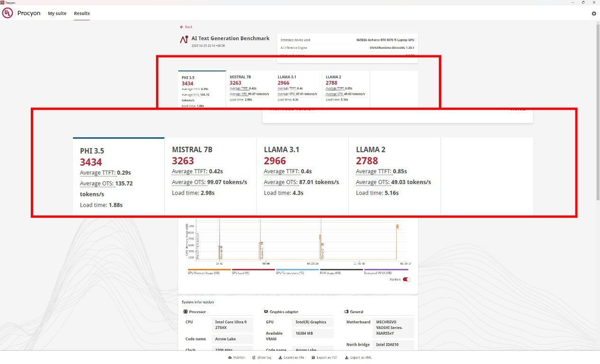Click the Motherboard row label

pos(358,322)
